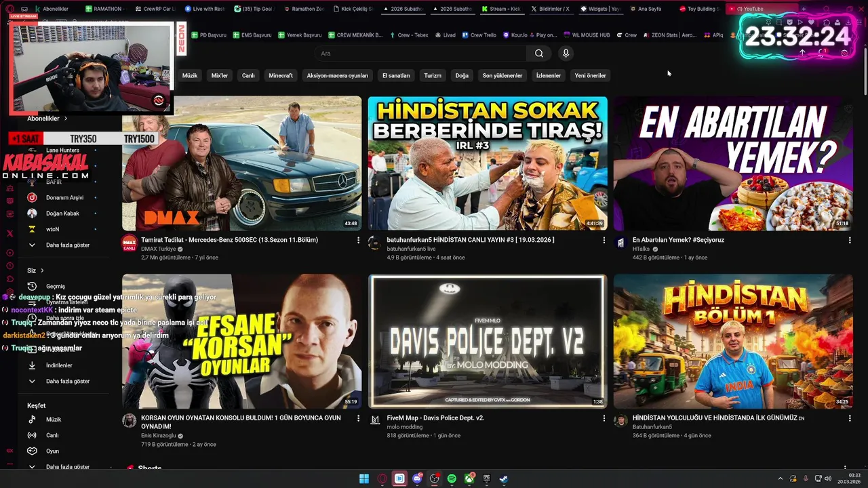Select Mix'ler filter chip

[220, 75]
